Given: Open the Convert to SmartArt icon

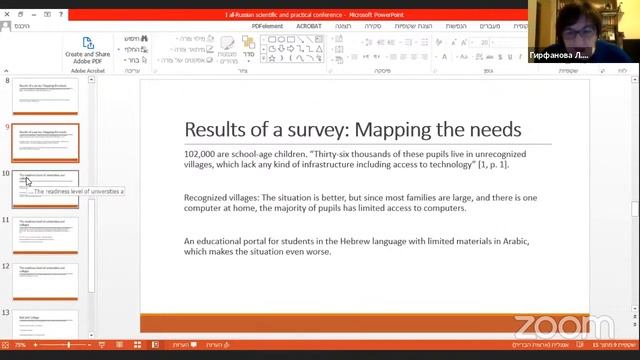Looking at the screenshot, I should [x=339, y=60].
